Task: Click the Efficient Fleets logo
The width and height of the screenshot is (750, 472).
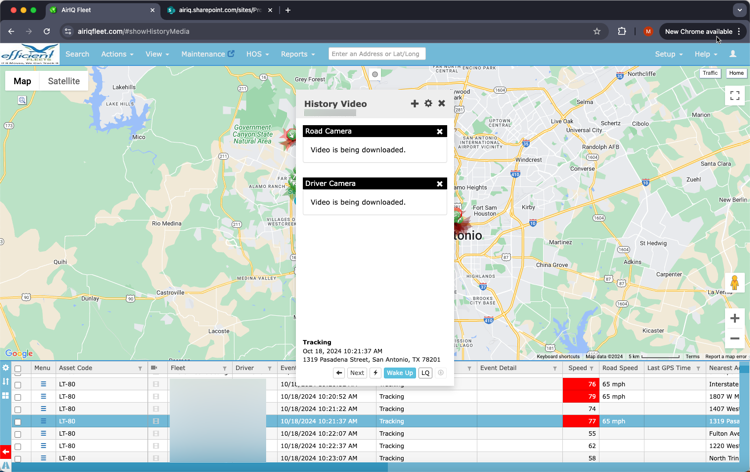Action: click(30, 54)
